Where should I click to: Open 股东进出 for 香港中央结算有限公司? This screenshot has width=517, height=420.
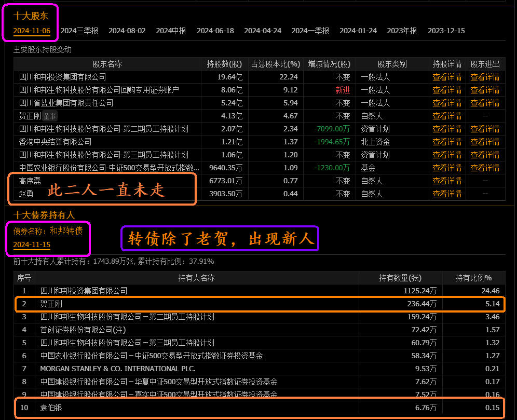485,142
